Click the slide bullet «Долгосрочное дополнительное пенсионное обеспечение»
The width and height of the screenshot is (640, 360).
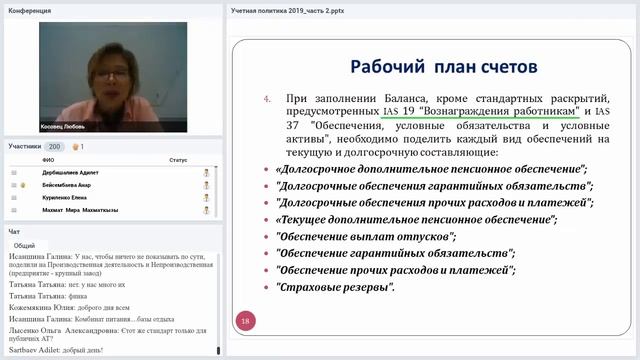coord(431,169)
